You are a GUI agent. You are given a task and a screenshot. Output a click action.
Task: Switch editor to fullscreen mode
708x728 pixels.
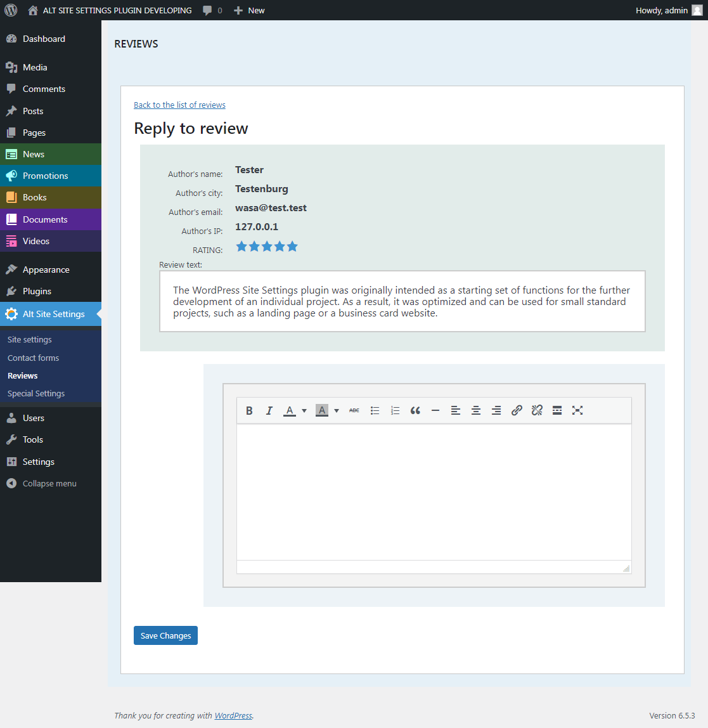[x=577, y=410]
